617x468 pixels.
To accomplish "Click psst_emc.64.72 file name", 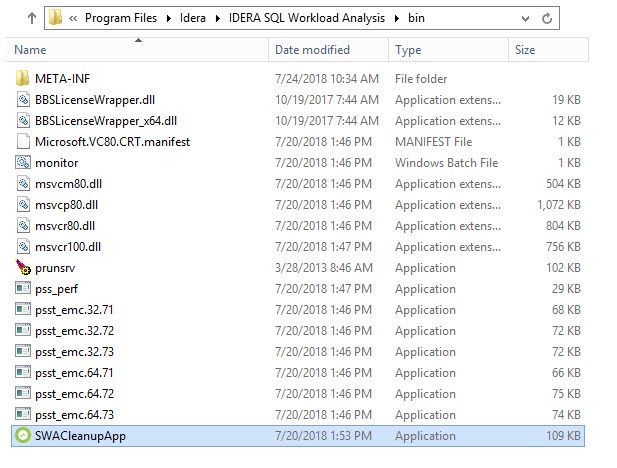I will click(x=74, y=394).
